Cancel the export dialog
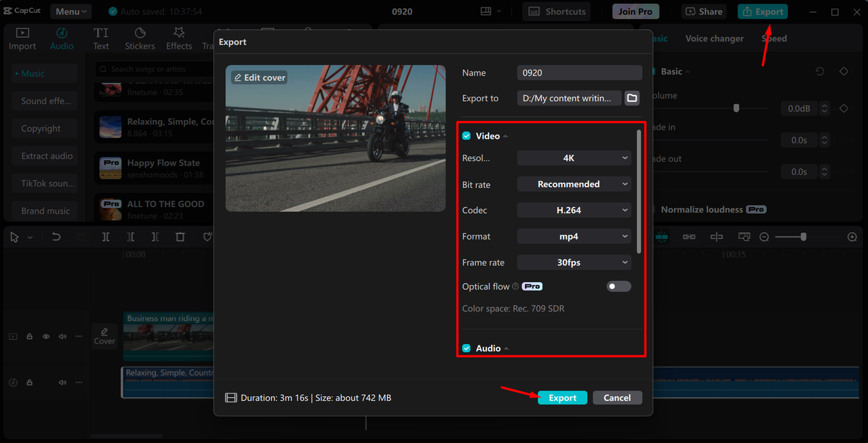868x443 pixels. click(617, 398)
